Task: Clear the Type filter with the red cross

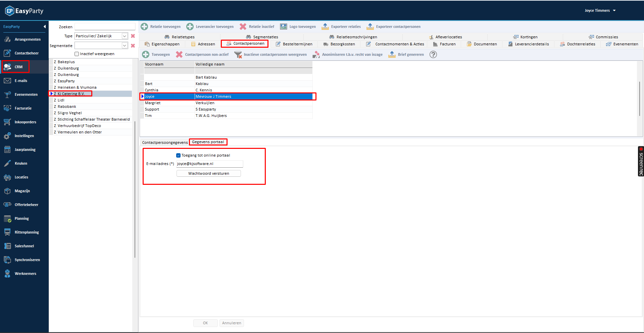Action: (x=133, y=36)
